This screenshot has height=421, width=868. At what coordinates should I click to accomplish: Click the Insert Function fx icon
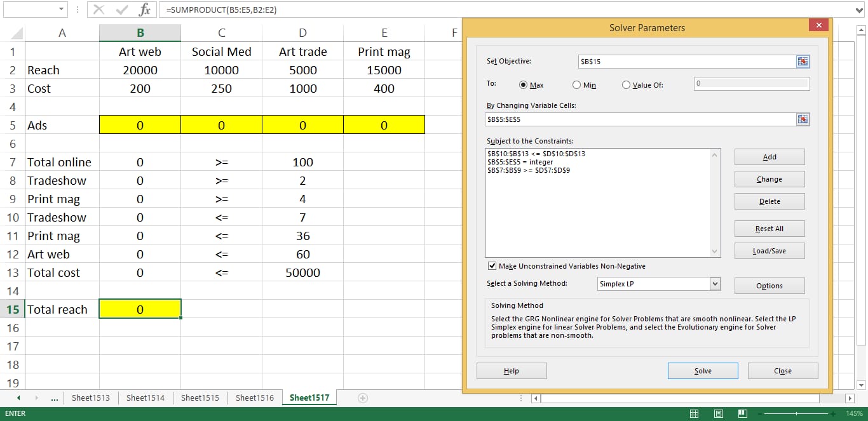click(x=145, y=10)
